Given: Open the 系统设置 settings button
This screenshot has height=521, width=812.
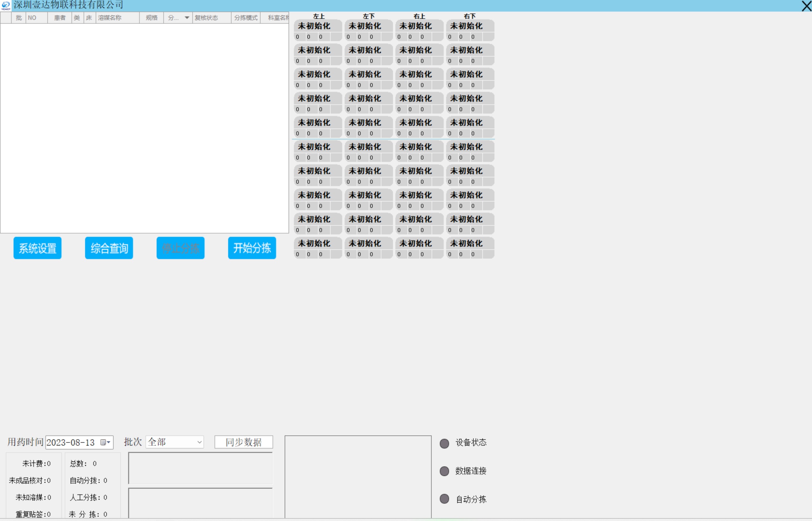Looking at the screenshot, I should tap(38, 248).
